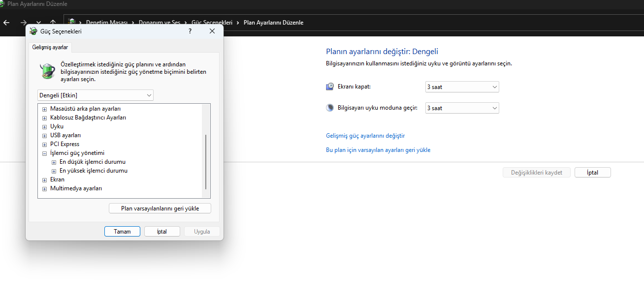
Task: Go to Denetim Masası breadcrumb
Action: [x=107, y=23]
